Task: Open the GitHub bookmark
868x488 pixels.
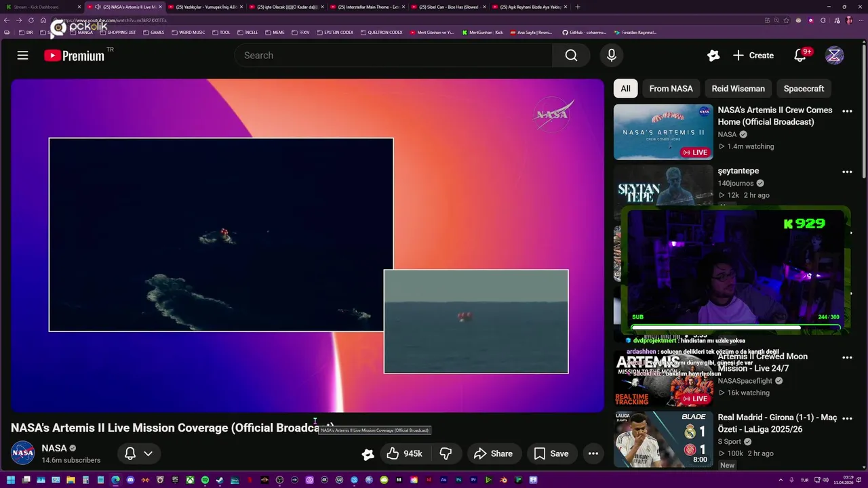Action: pyautogui.click(x=584, y=33)
